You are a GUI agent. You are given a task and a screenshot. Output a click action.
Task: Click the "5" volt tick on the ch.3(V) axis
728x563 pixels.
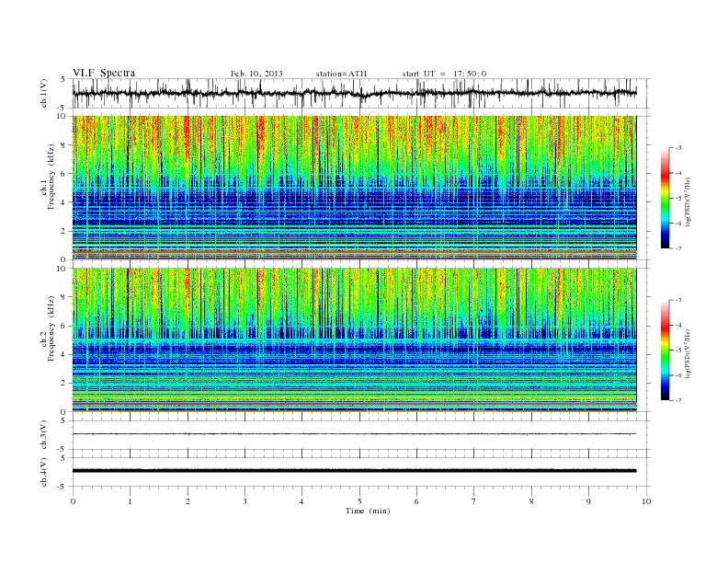coord(63,420)
